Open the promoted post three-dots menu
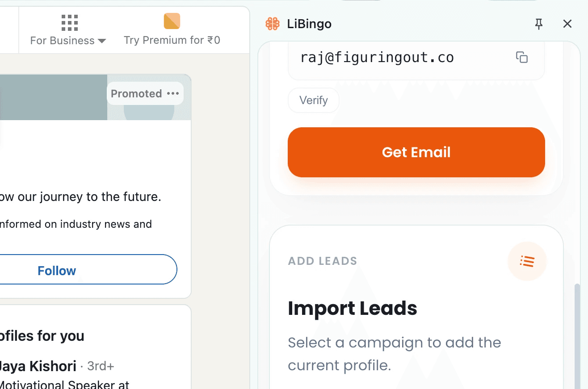The height and width of the screenshot is (389, 588). point(173,93)
